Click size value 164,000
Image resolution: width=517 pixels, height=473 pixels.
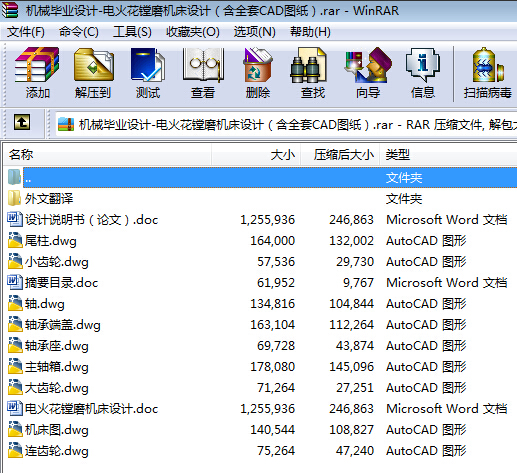272,241
